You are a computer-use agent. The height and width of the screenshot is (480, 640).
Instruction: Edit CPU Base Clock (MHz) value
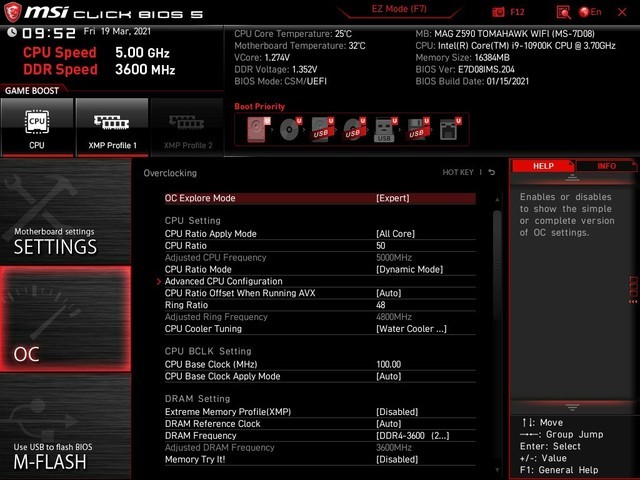(320, 364)
